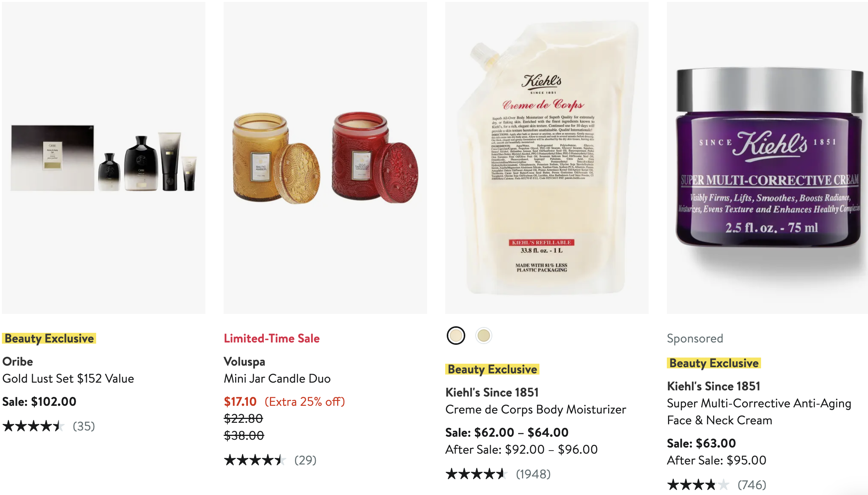Viewport: 868px width, 495px height.
Task: Open the 1948 reviews count
Action: coord(533,474)
